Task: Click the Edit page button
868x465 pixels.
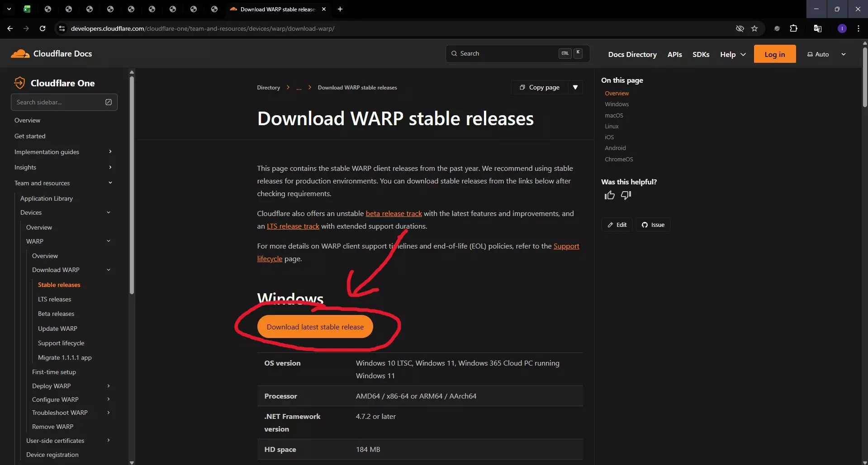Action: click(x=617, y=225)
